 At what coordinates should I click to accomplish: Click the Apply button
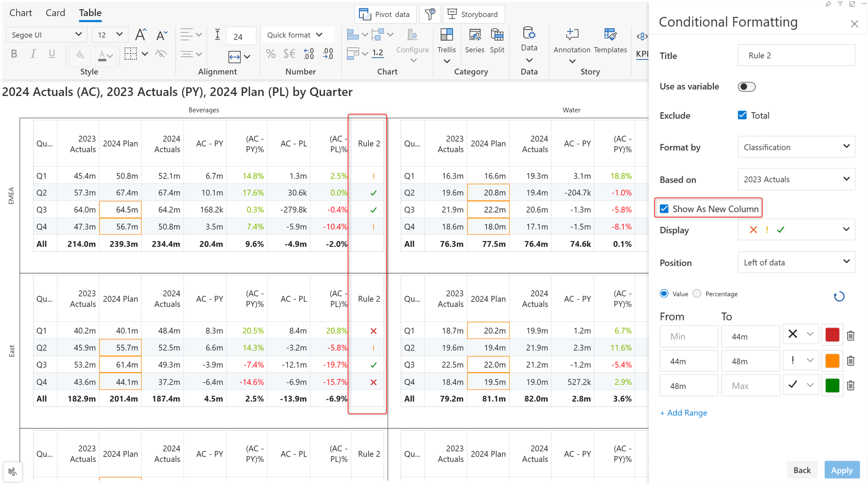842,470
